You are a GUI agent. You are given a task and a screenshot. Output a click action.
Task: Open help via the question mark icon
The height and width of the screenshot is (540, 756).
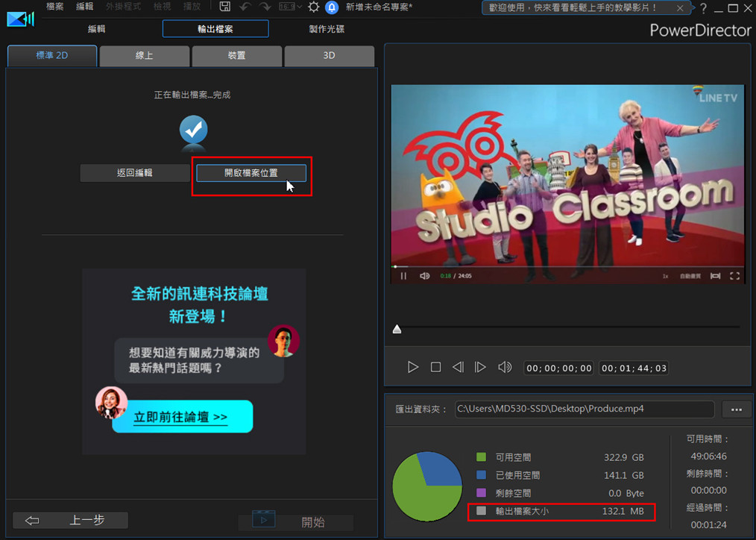(702, 8)
